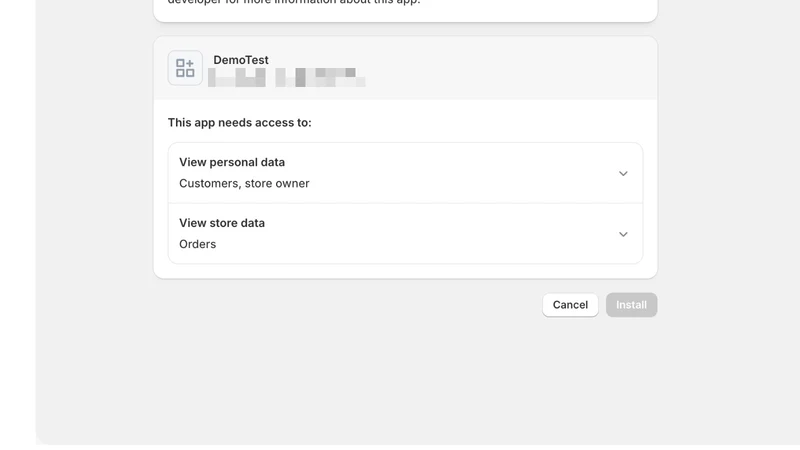Viewport: 800px width, 450px height.
Task: Click the Customers, store owner description
Action: click(x=244, y=184)
